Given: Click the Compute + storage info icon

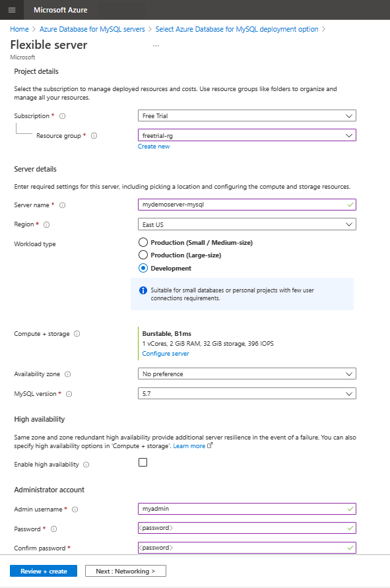Looking at the screenshot, I should [77, 334].
